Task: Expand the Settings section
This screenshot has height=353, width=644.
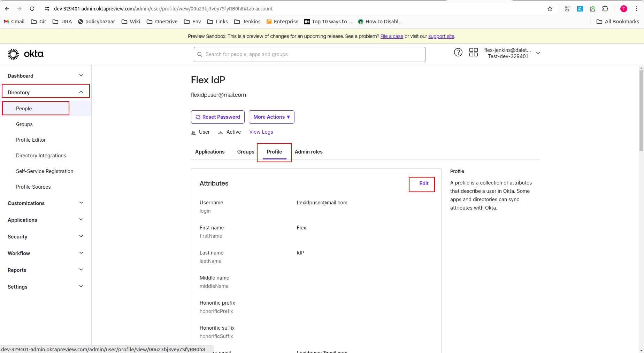Action: tap(46, 287)
